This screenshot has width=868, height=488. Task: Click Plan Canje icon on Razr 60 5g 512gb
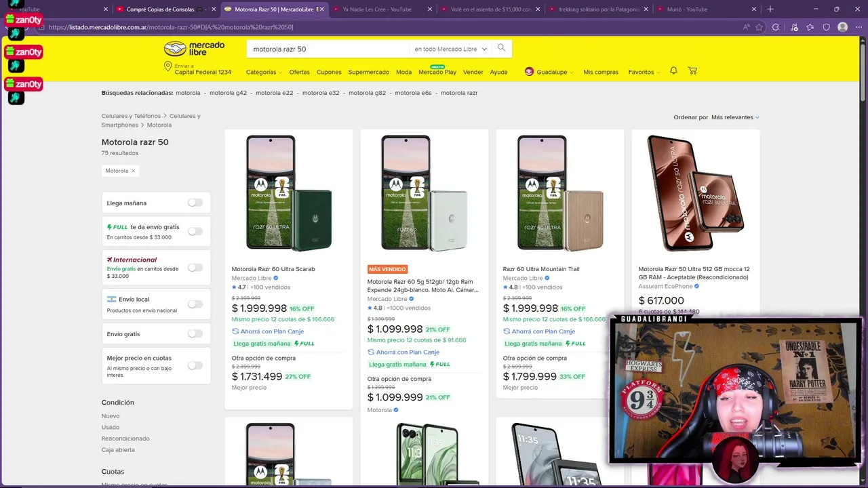(371, 352)
